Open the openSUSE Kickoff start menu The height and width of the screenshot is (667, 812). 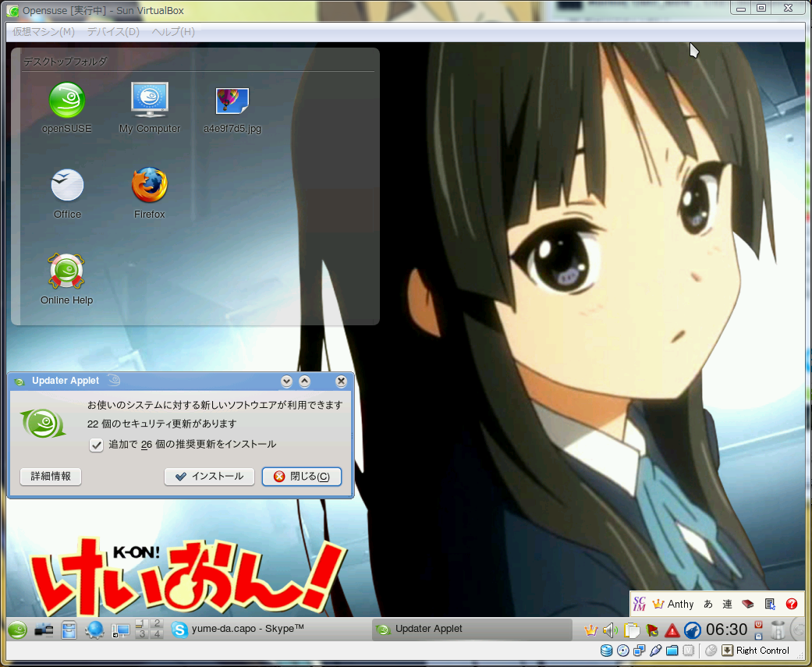tap(17, 630)
